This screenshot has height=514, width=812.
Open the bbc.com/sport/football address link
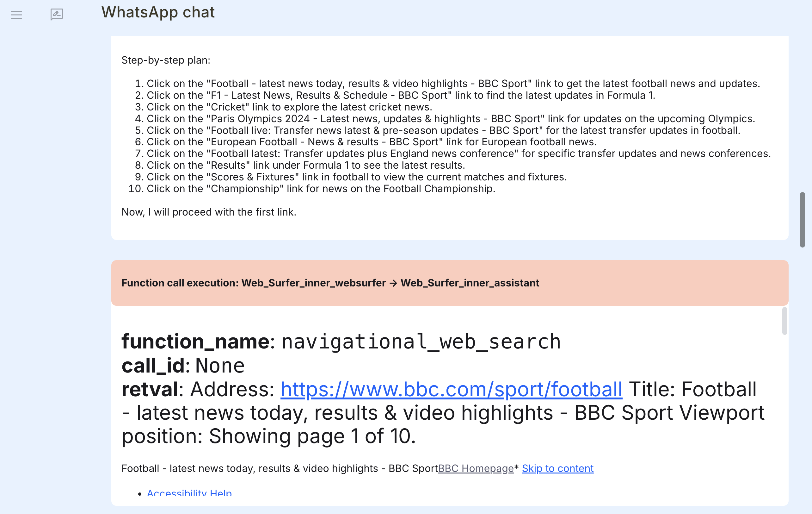(451, 390)
